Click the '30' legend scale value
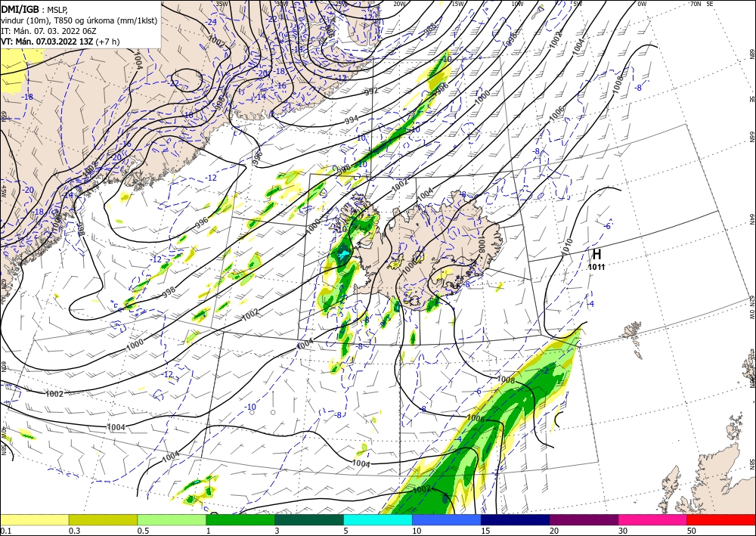The image size is (756, 536). click(623, 531)
